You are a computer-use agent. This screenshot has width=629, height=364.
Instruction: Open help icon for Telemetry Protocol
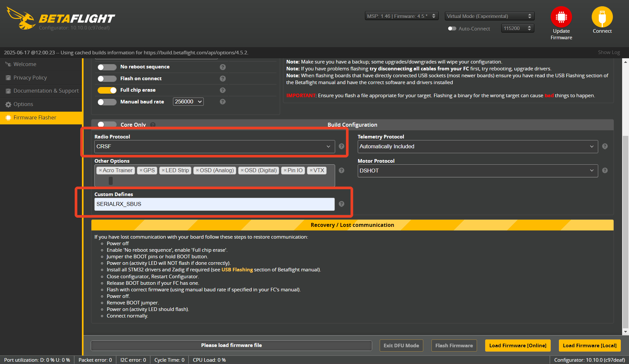tap(605, 146)
